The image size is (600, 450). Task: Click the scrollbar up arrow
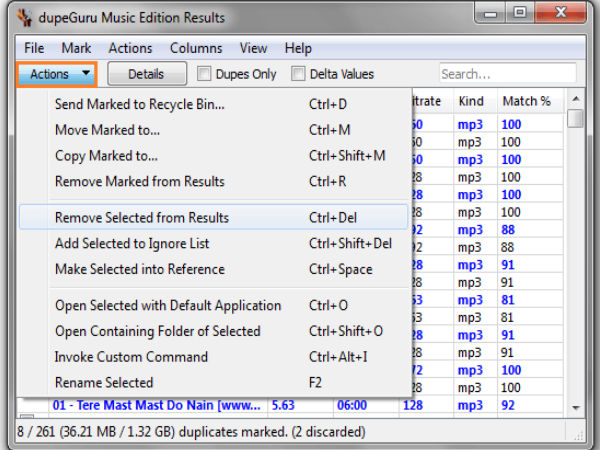576,99
